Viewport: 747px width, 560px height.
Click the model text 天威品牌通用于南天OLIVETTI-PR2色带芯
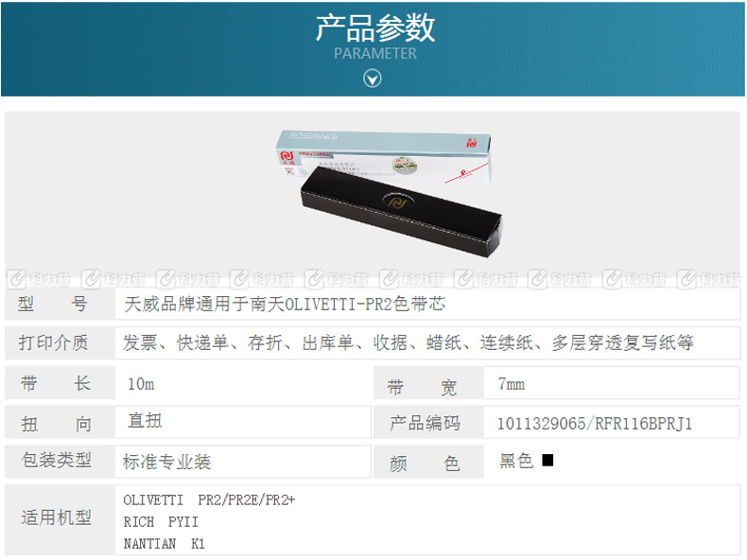(x=285, y=304)
